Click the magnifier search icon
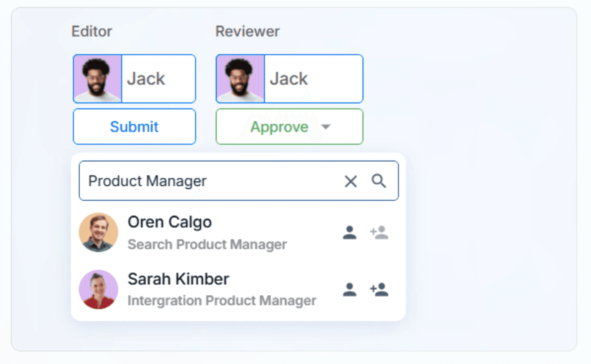This screenshot has width=591, height=364. (x=379, y=181)
